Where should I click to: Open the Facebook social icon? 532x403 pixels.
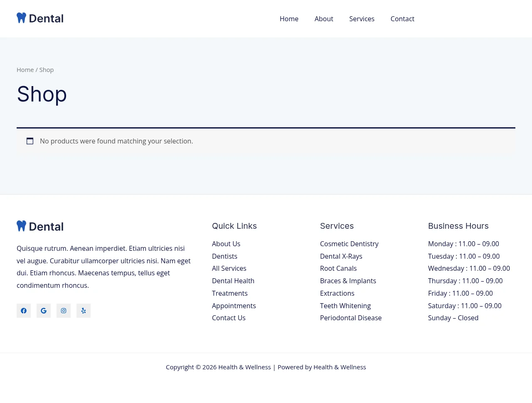point(24,311)
